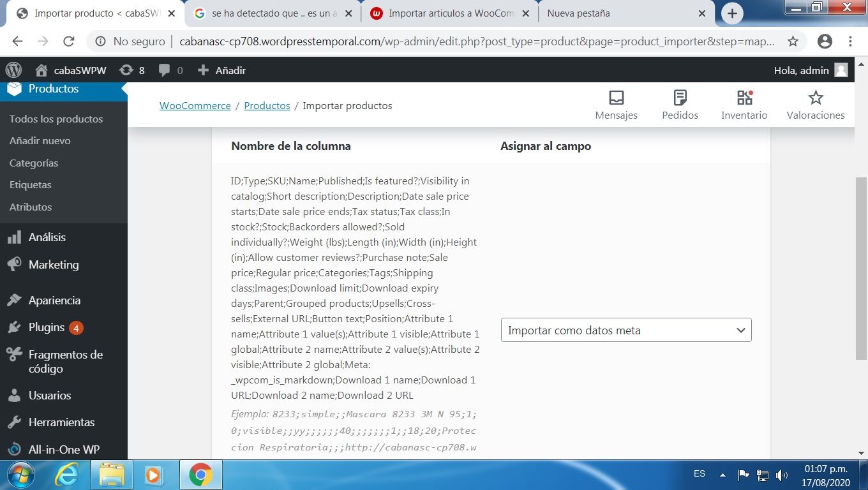
Task: Open the WordPress logo menu
Action: click(x=14, y=70)
